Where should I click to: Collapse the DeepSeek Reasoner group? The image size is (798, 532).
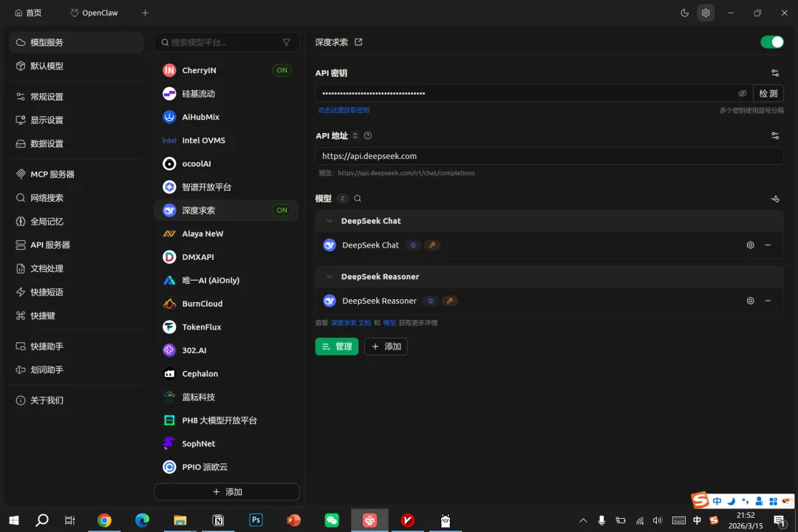coord(330,276)
